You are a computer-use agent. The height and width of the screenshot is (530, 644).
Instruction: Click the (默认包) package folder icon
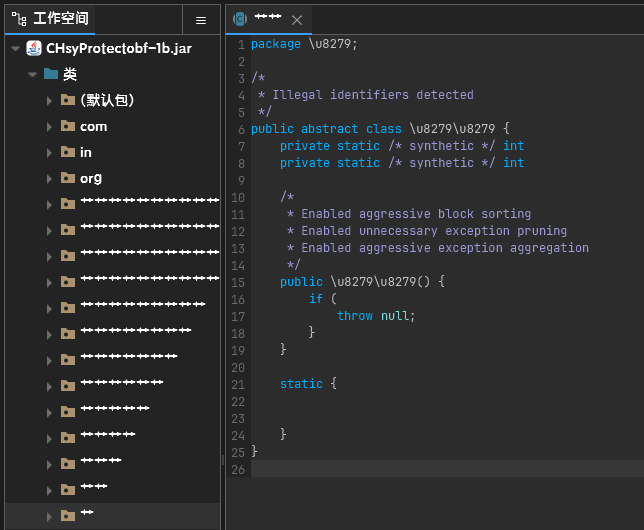(68, 100)
